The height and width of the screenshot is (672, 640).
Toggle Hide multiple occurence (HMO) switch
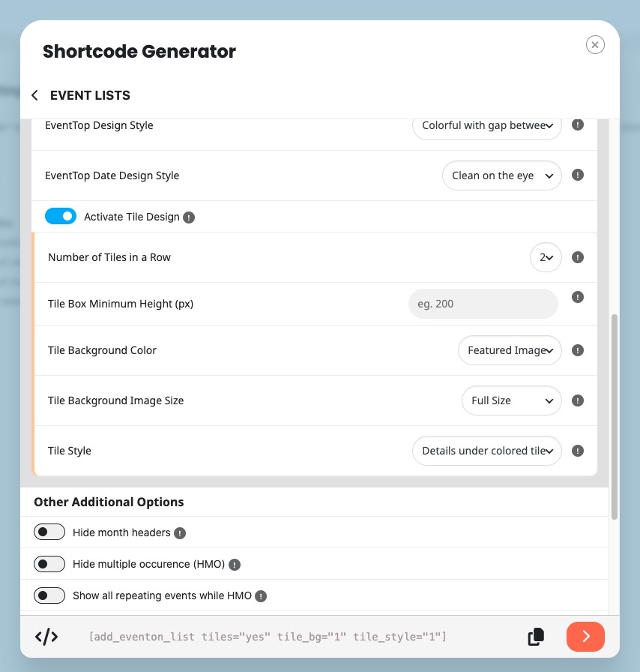[49, 564]
